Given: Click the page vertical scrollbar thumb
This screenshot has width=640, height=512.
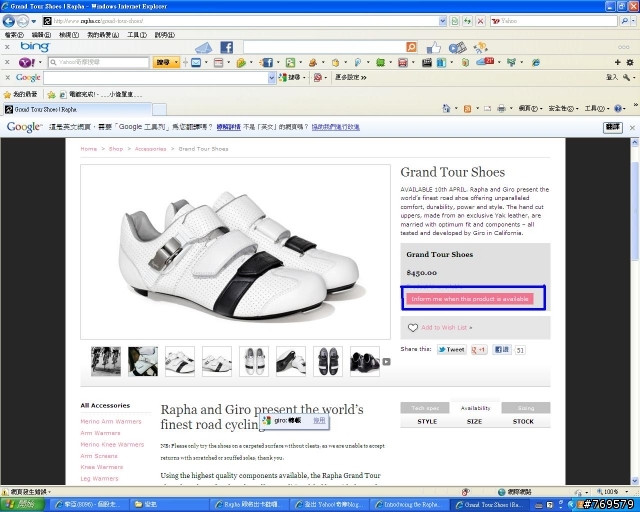Looking at the screenshot, I should [x=635, y=210].
